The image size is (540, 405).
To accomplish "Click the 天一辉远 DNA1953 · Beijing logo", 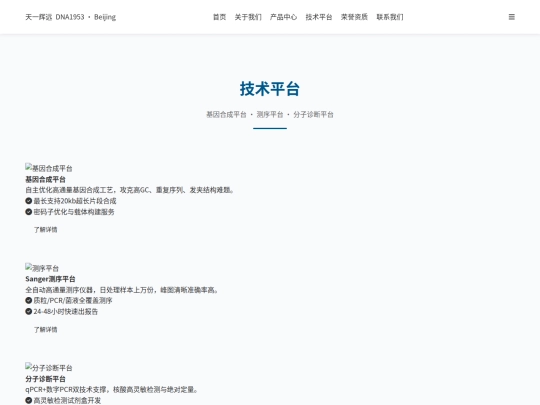I will pos(71,17).
